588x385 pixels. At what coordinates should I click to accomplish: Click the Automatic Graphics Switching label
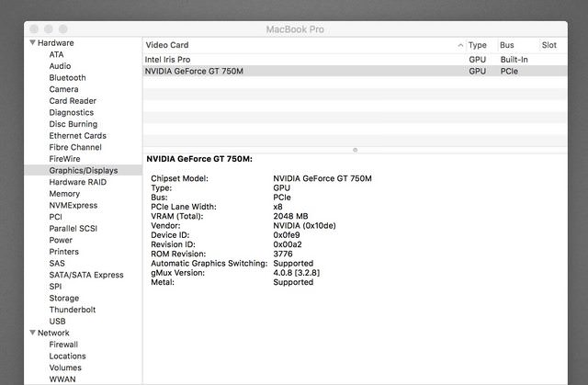[x=209, y=264]
